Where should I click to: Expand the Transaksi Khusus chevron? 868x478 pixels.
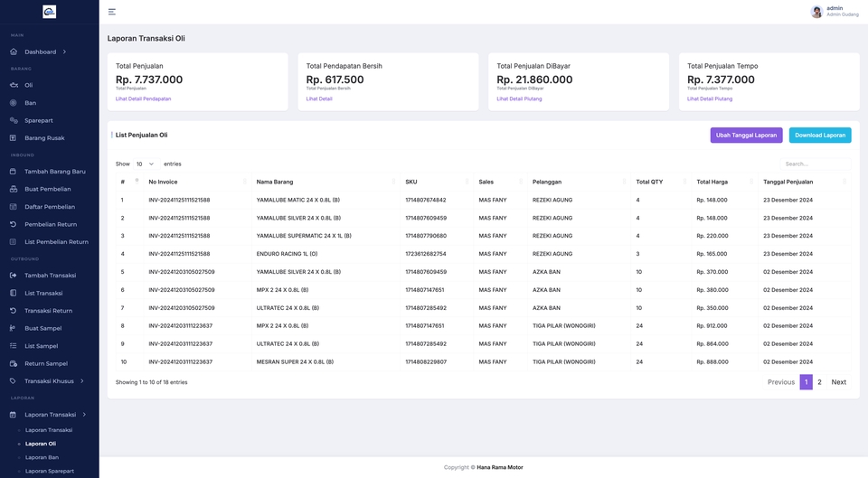point(82,380)
